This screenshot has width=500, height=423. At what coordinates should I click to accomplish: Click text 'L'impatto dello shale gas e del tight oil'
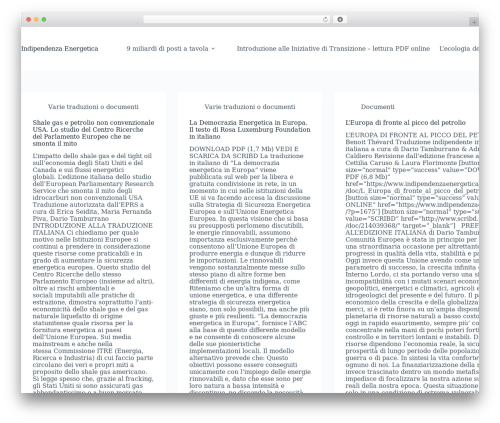[x=92, y=156]
